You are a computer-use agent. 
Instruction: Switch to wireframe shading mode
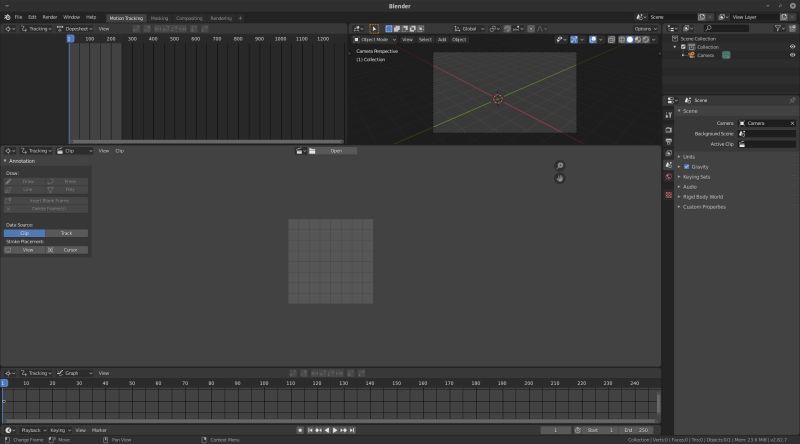[x=622, y=39]
